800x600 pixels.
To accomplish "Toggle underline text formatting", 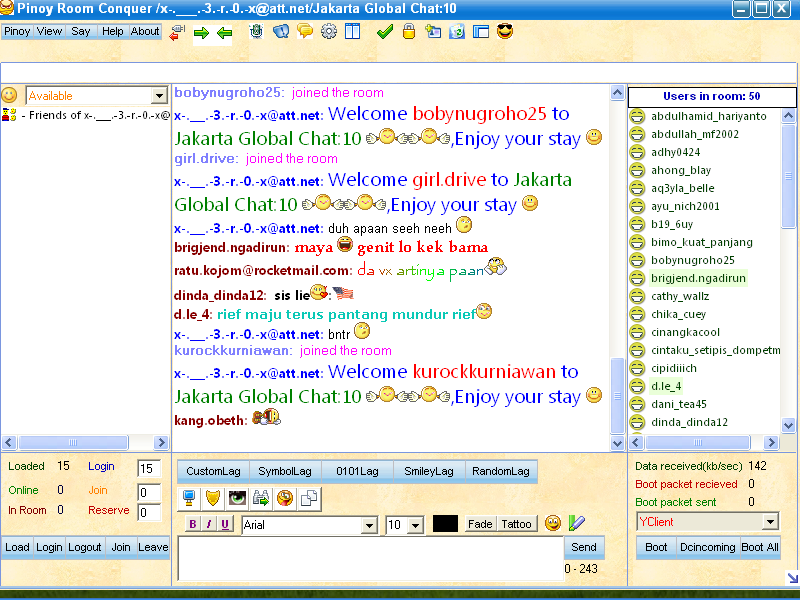I will tap(225, 524).
